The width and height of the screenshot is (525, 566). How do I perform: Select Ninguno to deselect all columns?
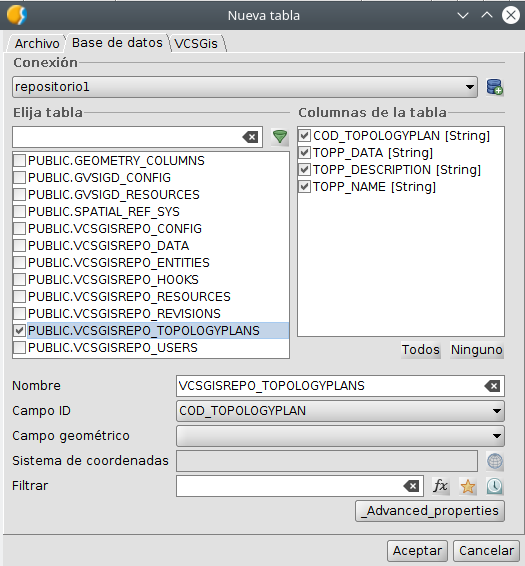(x=477, y=350)
